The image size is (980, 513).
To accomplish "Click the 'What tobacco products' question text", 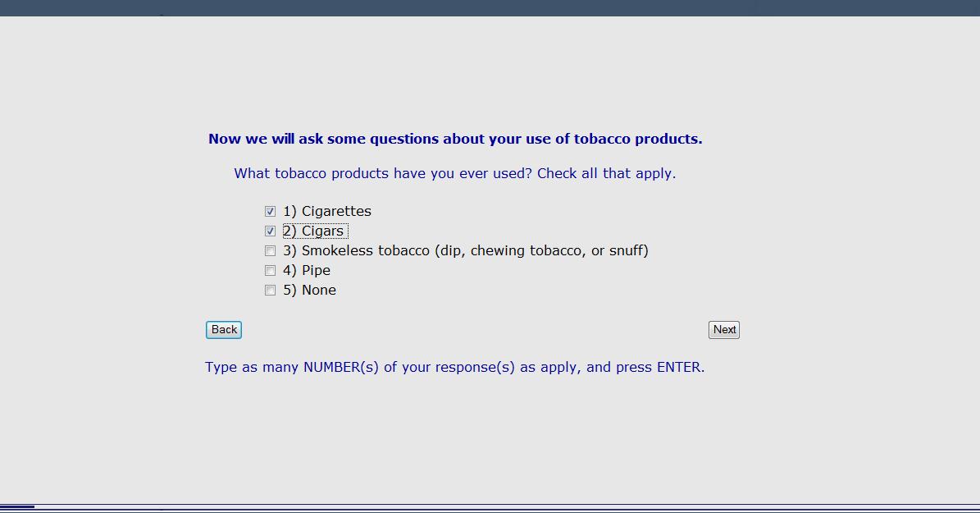I will click(381, 174).
